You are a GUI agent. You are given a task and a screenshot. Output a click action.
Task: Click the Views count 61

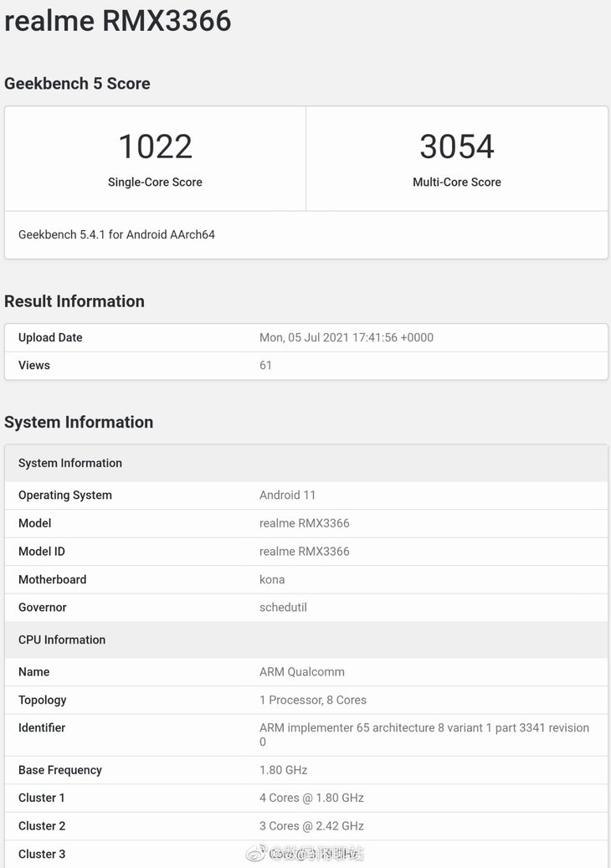265,365
